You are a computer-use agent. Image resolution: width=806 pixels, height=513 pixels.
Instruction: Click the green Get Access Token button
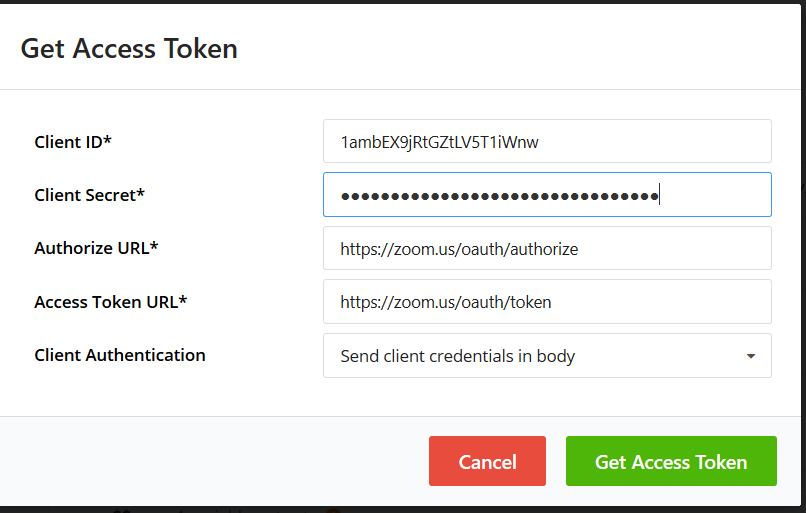pos(671,462)
